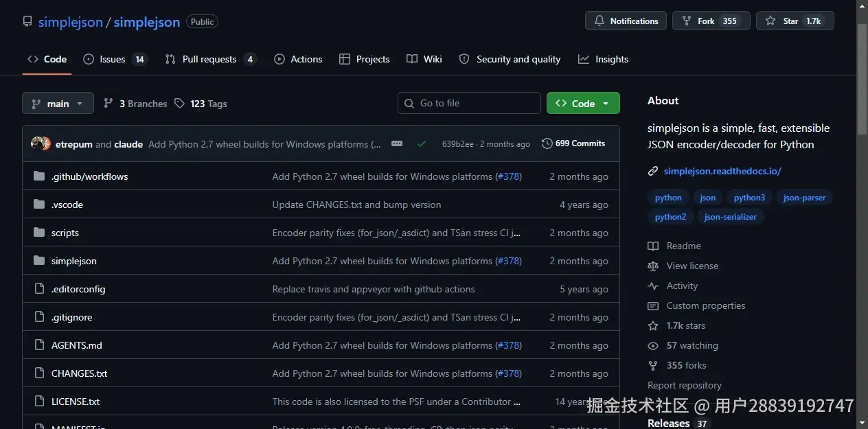Open commit hash 639b2ee
868x429 pixels.
click(458, 144)
